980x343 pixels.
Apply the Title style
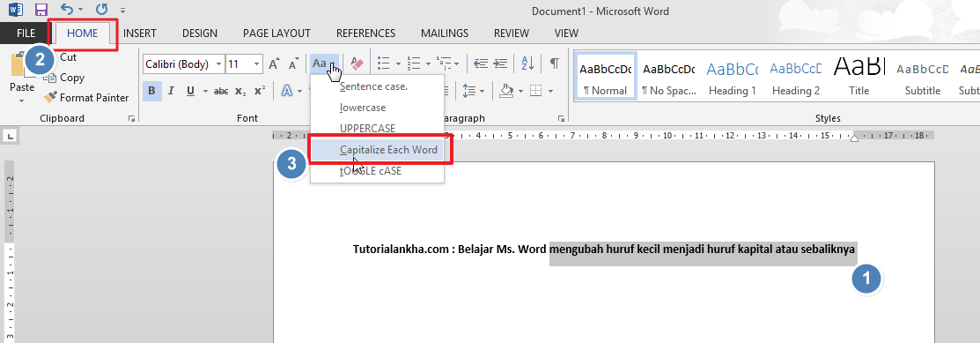pyautogui.click(x=858, y=77)
